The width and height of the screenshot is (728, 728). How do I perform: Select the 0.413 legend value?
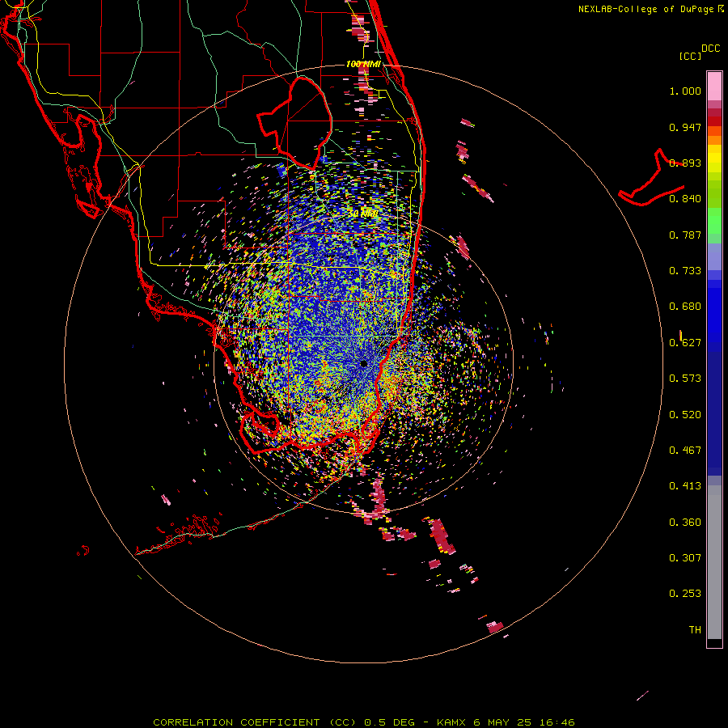[x=685, y=486]
